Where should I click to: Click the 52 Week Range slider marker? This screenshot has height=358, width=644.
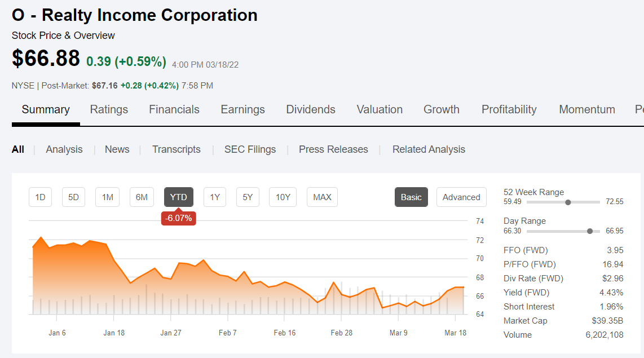pos(568,202)
